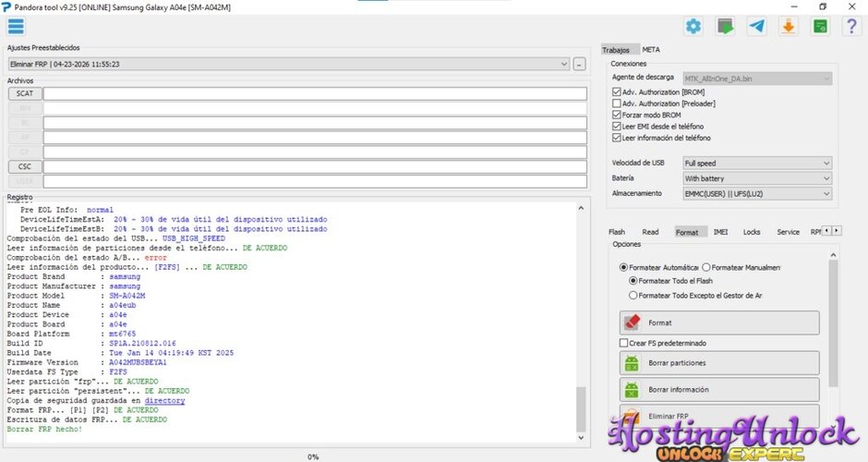
Task: Toggle Forzar modo BROM checkbox
Action: tap(616, 115)
